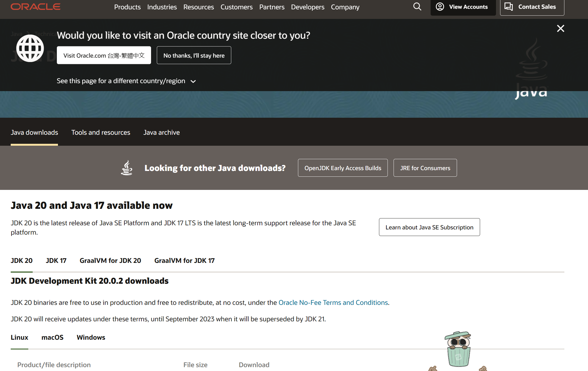Select GraalVM for JDK 20 tab
The height and width of the screenshot is (371, 588).
pyautogui.click(x=110, y=260)
